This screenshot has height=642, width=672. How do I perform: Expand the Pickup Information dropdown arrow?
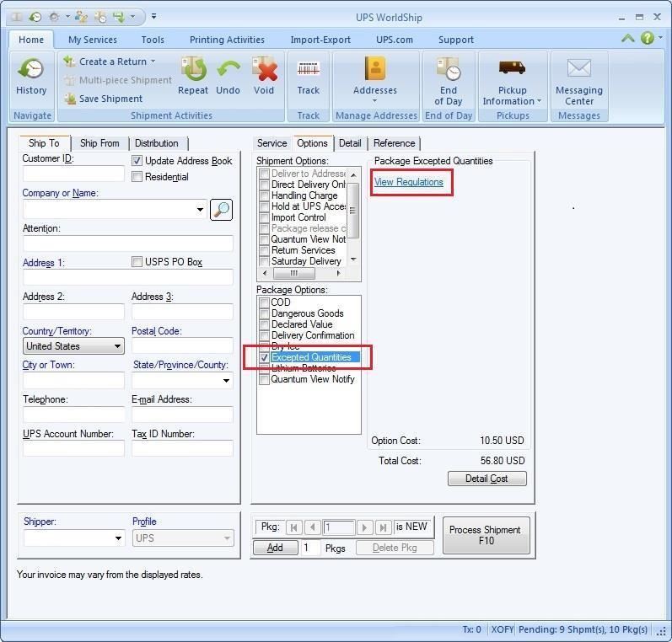click(x=539, y=101)
